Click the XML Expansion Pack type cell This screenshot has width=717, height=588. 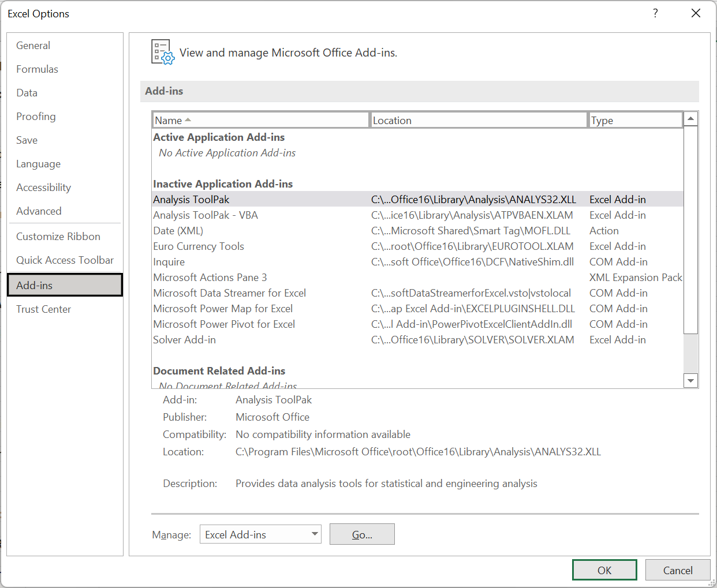coord(636,277)
